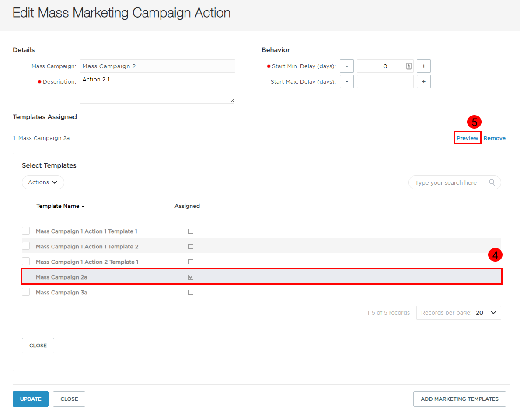Click the Description text area
The image size is (520, 420).
point(157,89)
